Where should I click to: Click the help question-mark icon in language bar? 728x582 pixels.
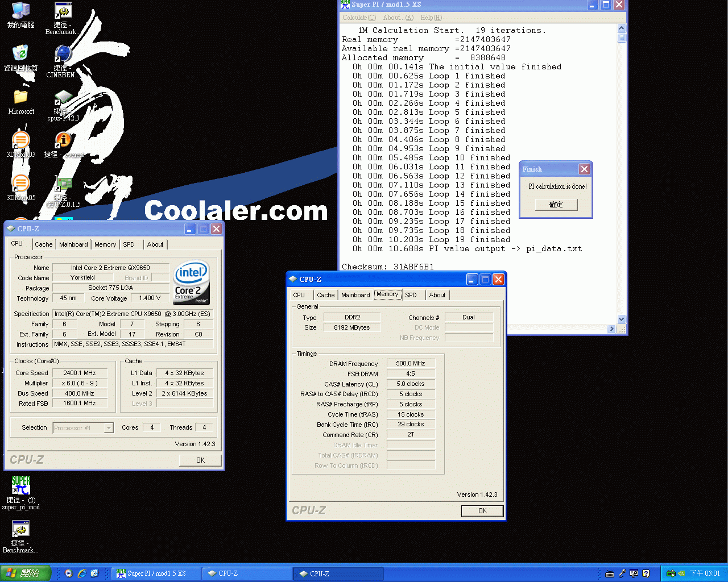point(646,573)
